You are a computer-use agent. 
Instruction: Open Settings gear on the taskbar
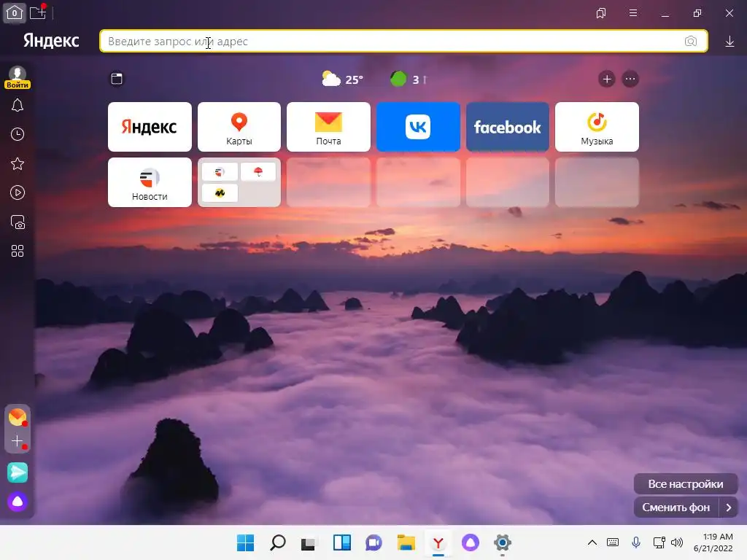click(503, 542)
